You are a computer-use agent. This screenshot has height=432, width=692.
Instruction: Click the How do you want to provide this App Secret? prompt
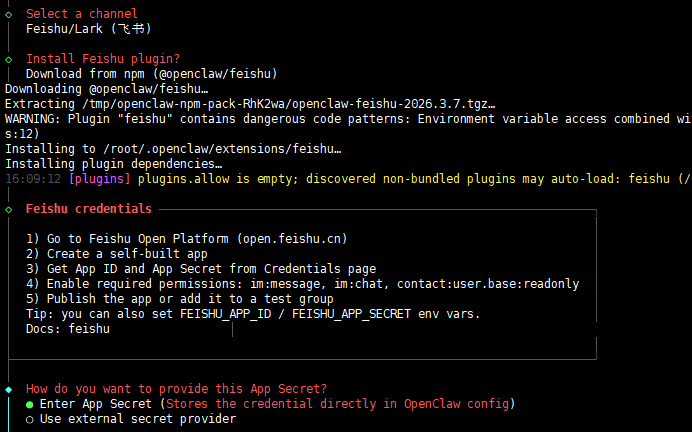(176, 389)
